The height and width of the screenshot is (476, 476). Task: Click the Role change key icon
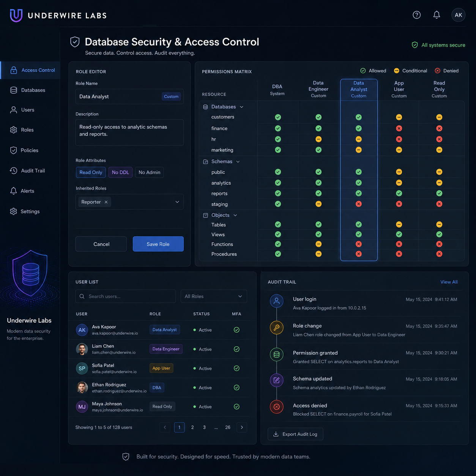coord(277,327)
